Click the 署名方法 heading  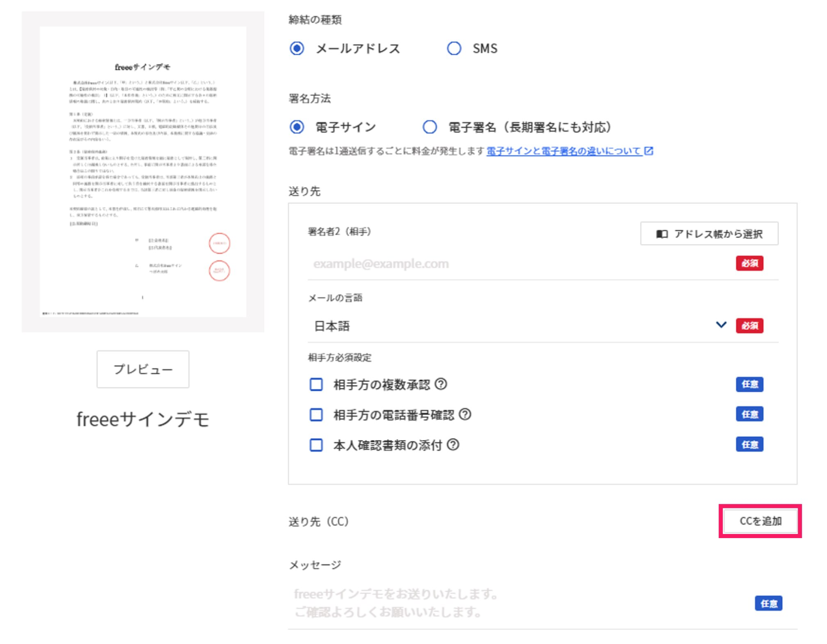309,98
